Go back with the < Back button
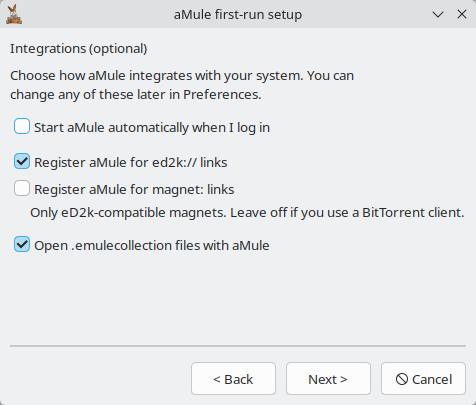Viewport: 476px width, 405px height. [x=233, y=379]
